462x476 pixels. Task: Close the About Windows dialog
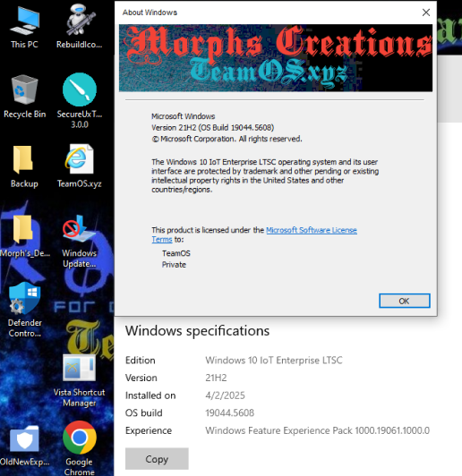pyautogui.click(x=426, y=13)
